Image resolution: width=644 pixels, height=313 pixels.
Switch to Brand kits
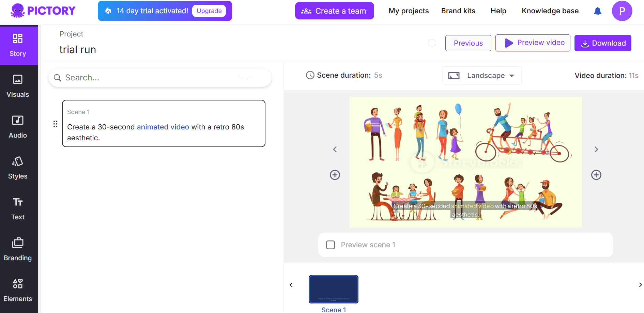tap(458, 11)
